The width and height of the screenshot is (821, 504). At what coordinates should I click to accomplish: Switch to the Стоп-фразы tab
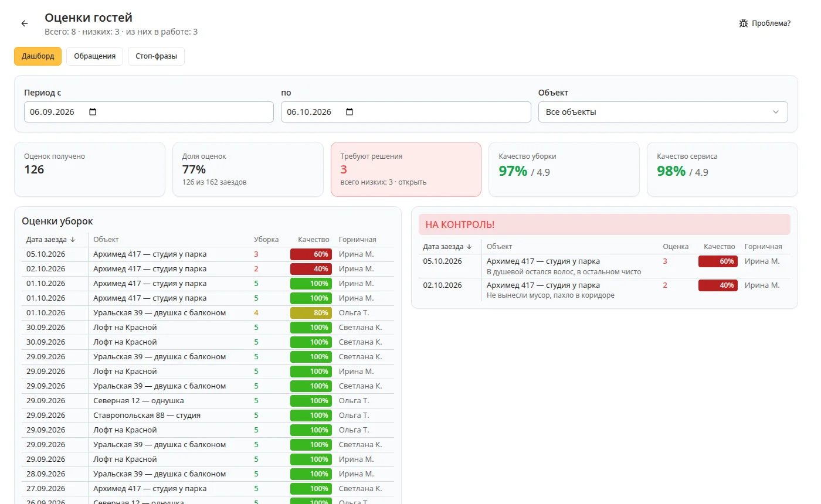tap(156, 56)
